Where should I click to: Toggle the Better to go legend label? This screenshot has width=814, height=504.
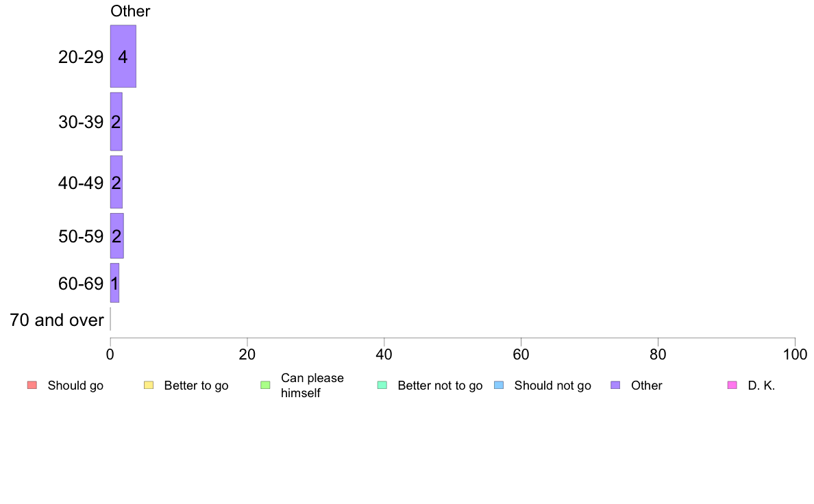coord(196,386)
